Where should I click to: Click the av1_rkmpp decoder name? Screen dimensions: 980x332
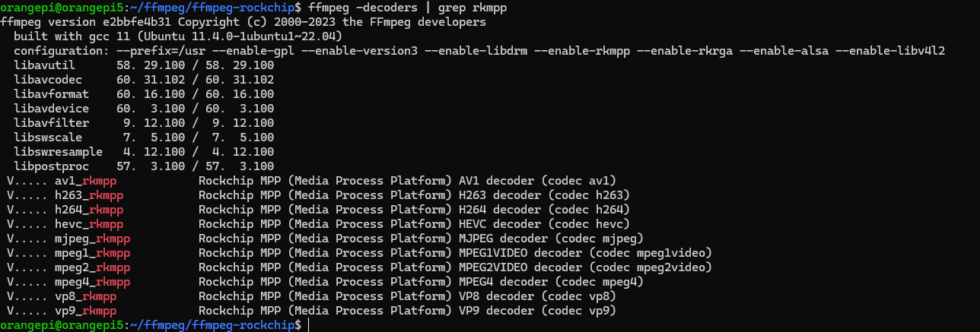point(86,181)
